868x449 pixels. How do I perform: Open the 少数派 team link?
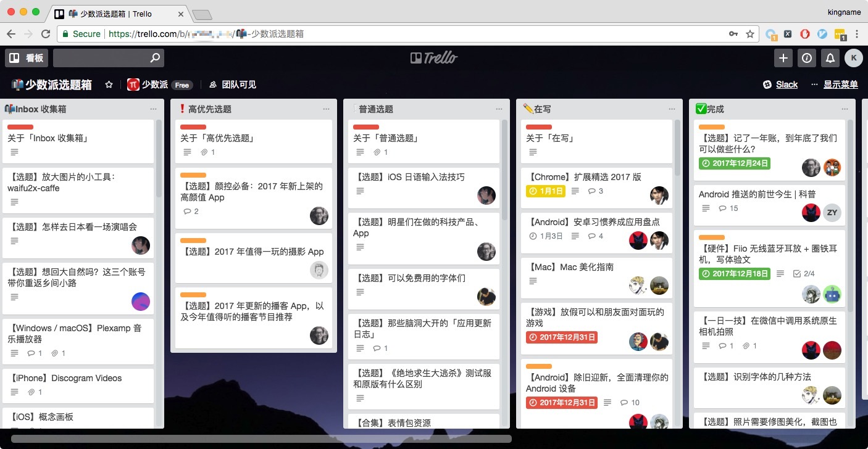click(148, 84)
